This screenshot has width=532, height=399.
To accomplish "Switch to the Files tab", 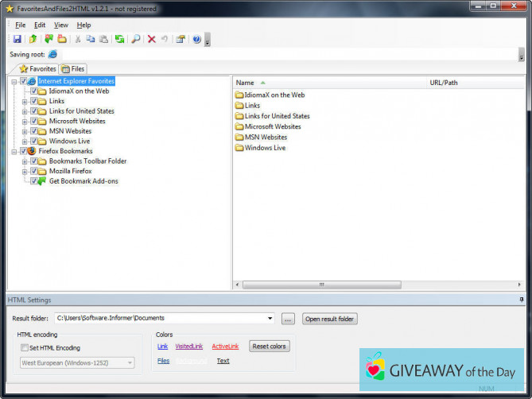I will click(73, 69).
